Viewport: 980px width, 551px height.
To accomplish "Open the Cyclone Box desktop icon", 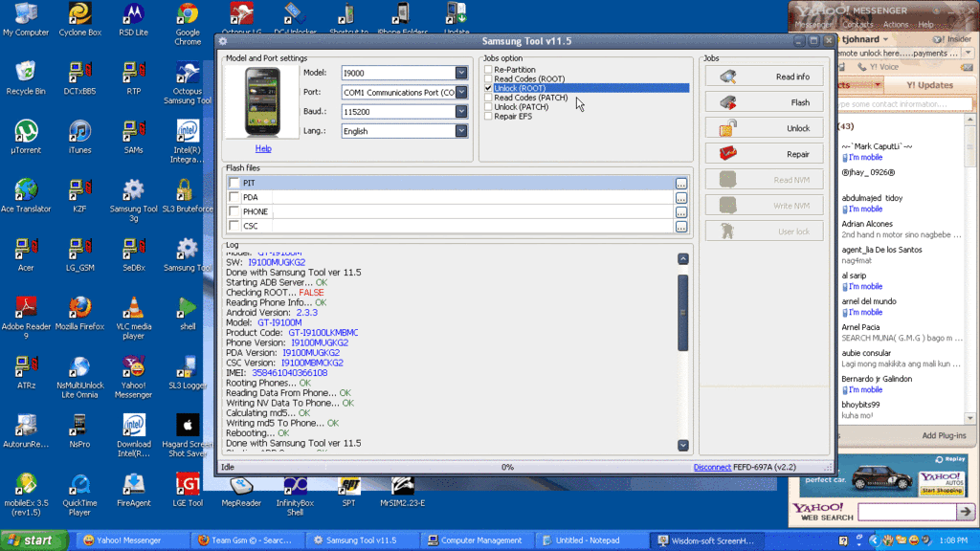I will [79, 15].
